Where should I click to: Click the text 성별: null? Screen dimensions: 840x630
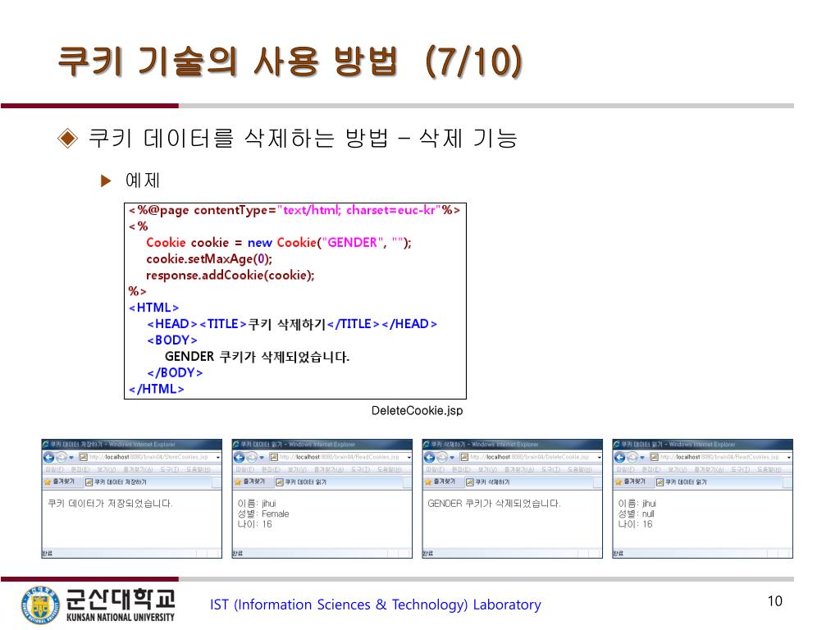point(636,514)
